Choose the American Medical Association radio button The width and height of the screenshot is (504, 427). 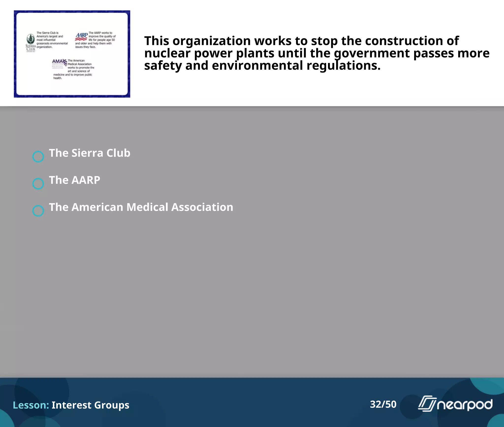(x=38, y=211)
